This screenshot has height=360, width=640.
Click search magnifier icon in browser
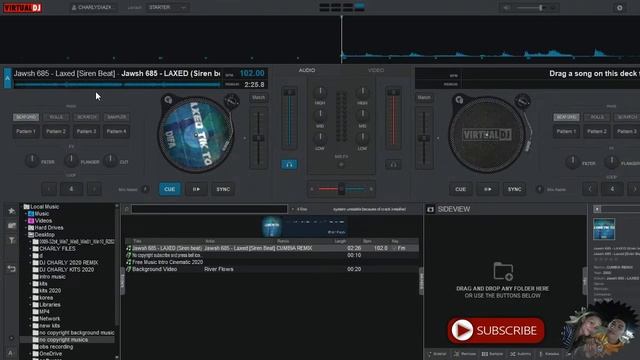127,209
